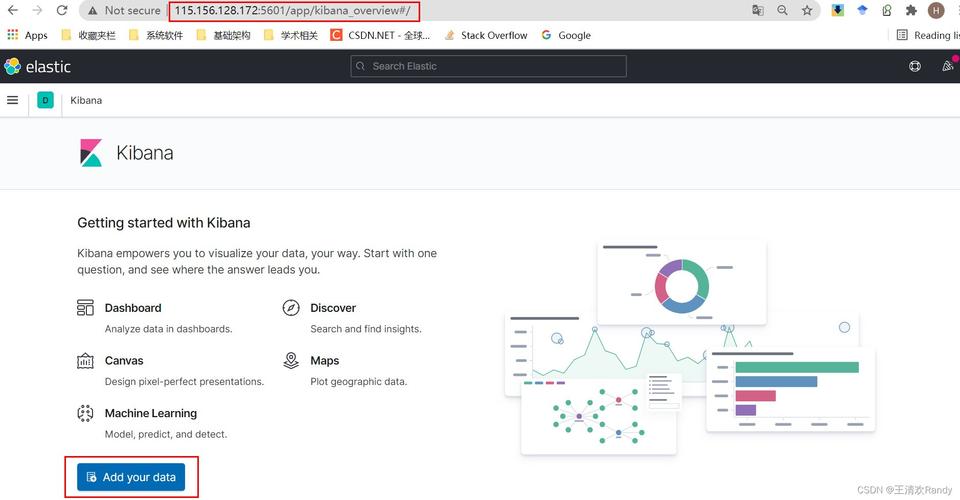This screenshot has width=960, height=500.
Task: Open the green letter-B extension icon
Action: (x=887, y=10)
